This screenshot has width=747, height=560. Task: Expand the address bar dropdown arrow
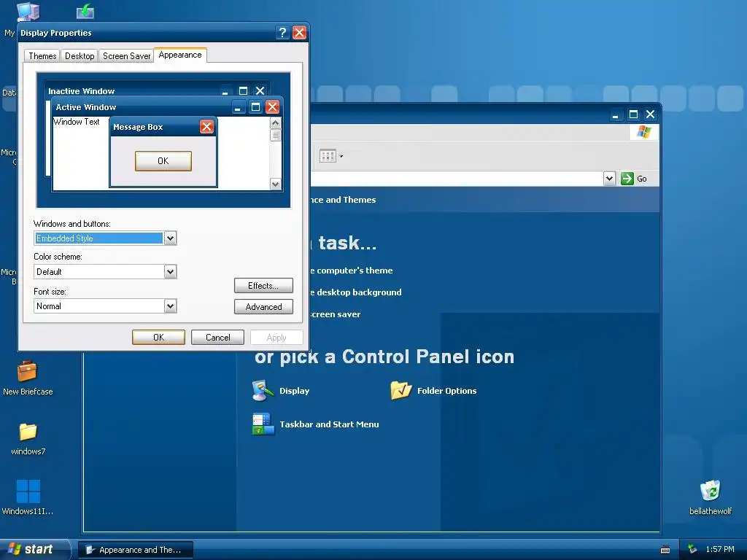[x=609, y=179]
